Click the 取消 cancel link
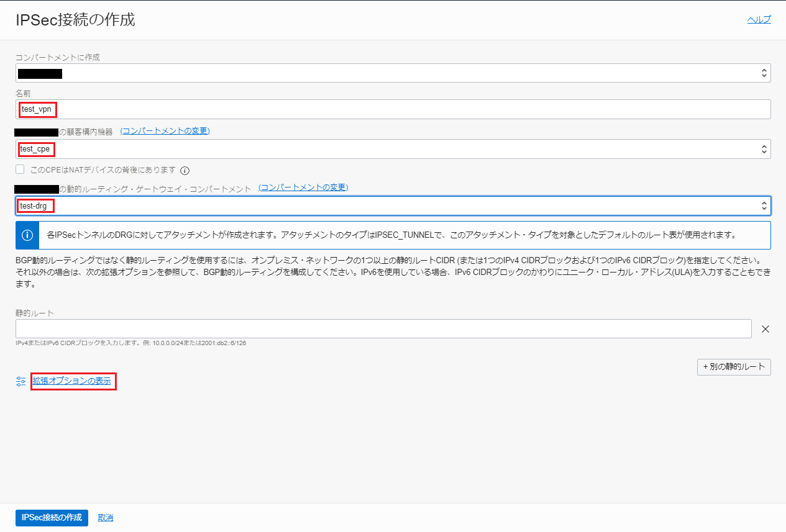 click(x=106, y=518)
